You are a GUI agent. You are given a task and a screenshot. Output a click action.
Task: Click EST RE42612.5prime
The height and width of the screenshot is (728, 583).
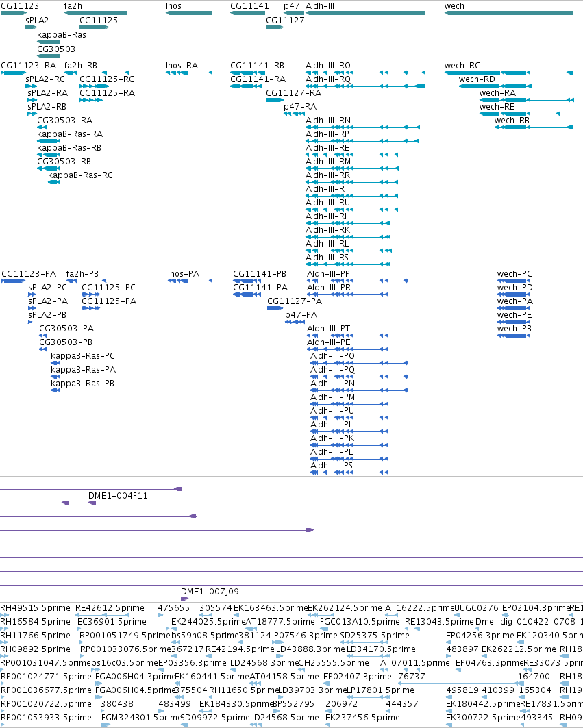click(x=110, y=607)
